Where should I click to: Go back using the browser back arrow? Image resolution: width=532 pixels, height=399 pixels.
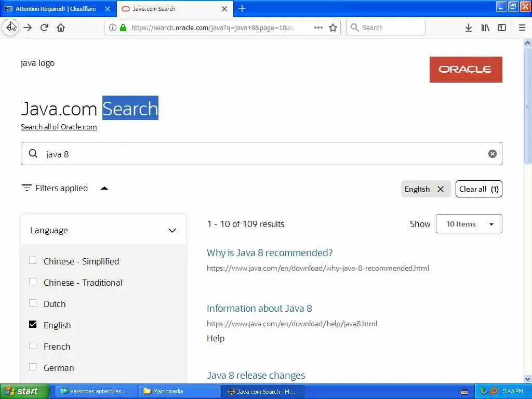(10, 28)
